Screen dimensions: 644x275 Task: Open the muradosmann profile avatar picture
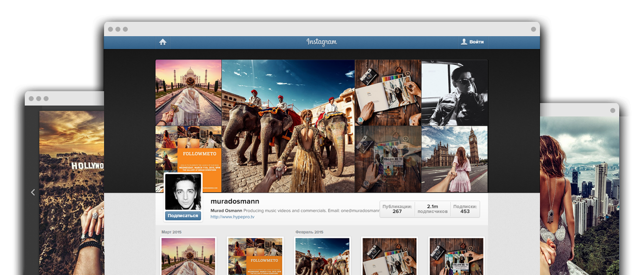(183, 192)
